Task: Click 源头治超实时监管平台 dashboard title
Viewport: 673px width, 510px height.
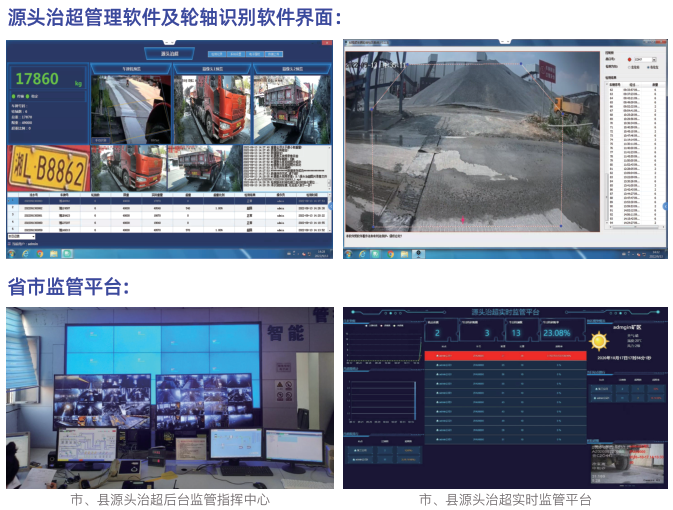Action: pos(505,312)
